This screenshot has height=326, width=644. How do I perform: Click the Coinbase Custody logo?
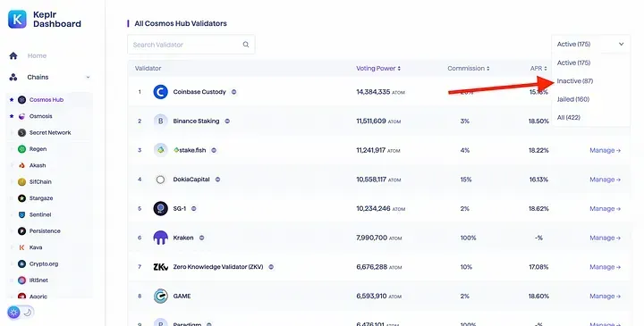click(161, 92)
